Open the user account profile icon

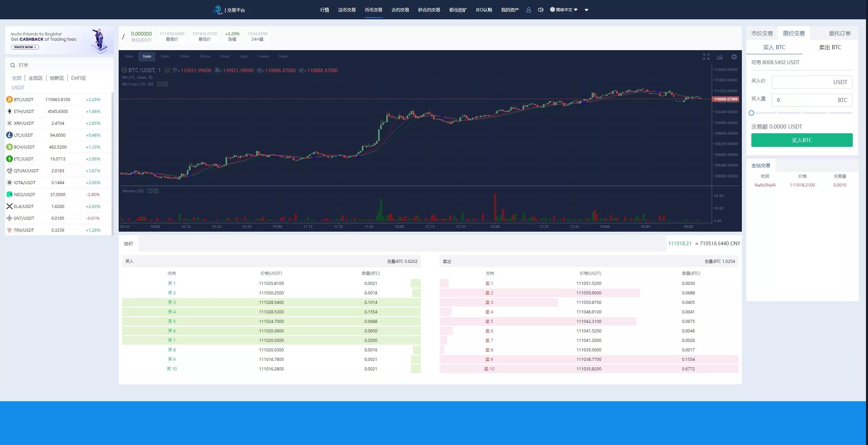[x=529, y=10]
